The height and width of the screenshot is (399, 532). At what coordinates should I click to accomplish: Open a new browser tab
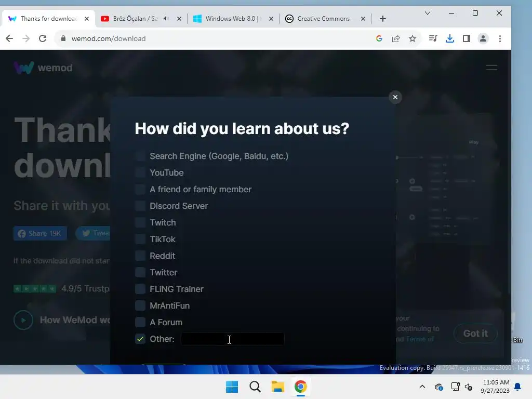coord(383,19)
